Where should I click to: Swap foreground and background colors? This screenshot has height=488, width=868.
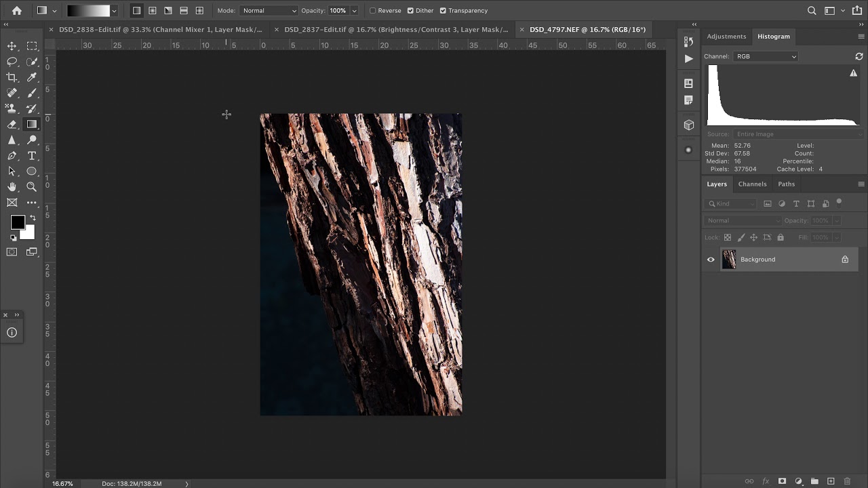[32, 218]
